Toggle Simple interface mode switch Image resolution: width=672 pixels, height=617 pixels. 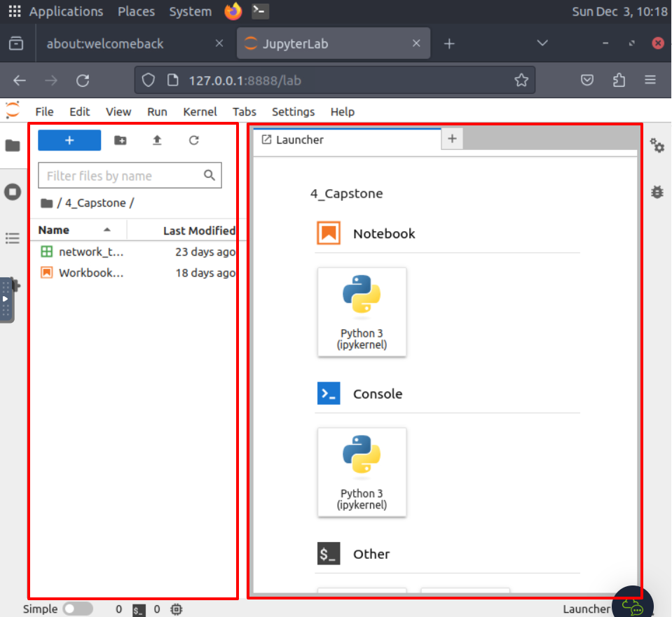pos(78,609)
